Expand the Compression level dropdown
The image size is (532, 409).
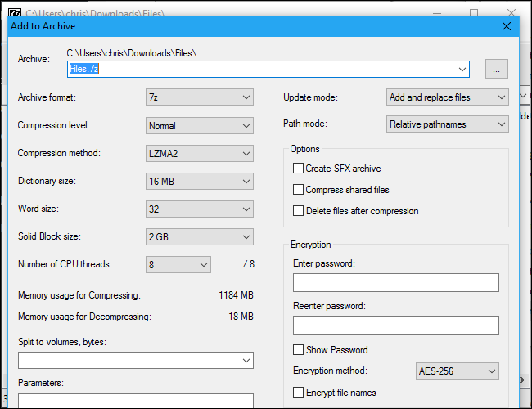pyautogui.click(x=199, y=126)
